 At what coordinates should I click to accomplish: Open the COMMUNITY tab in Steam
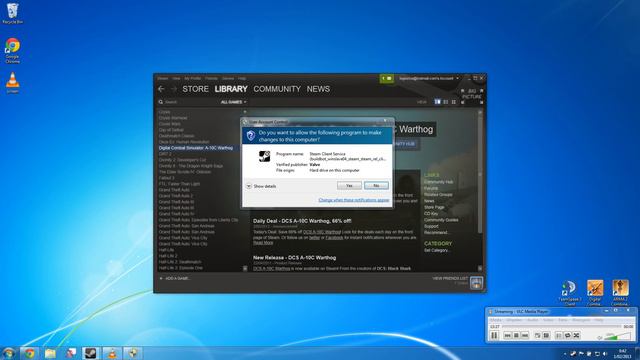pos(277,89)
